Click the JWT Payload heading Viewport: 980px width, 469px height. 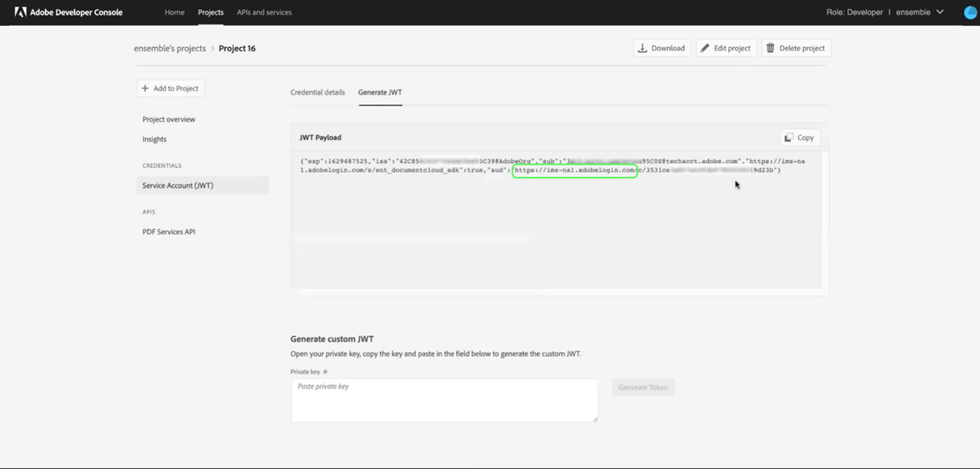(x=320, y=138)
